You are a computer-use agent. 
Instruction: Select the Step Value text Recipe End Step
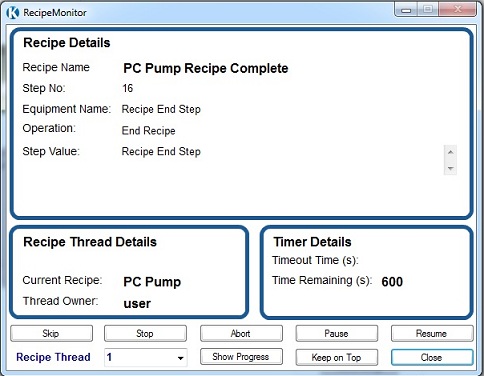coord(161,151)
